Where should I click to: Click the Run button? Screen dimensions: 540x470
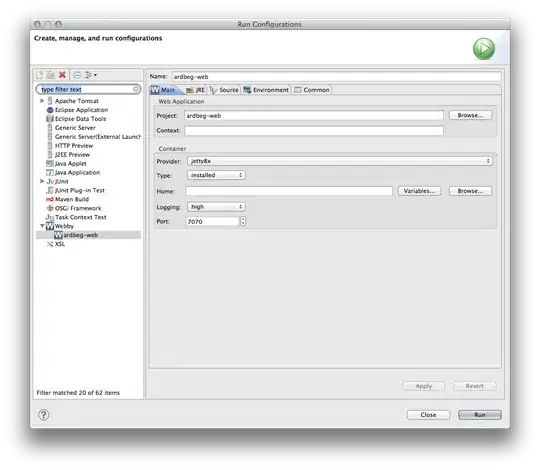pyautogui.click(x=479, y=415)
